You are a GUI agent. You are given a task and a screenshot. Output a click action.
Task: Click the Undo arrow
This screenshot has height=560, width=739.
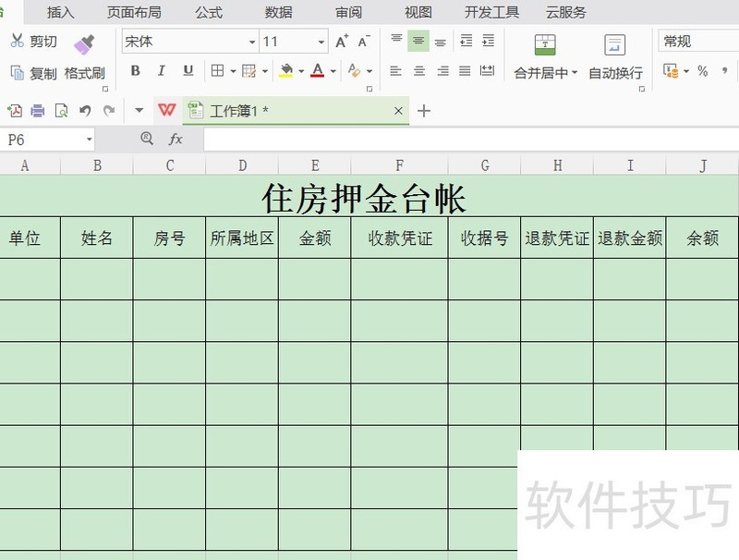pyautogui.click(x=85, y=111)
